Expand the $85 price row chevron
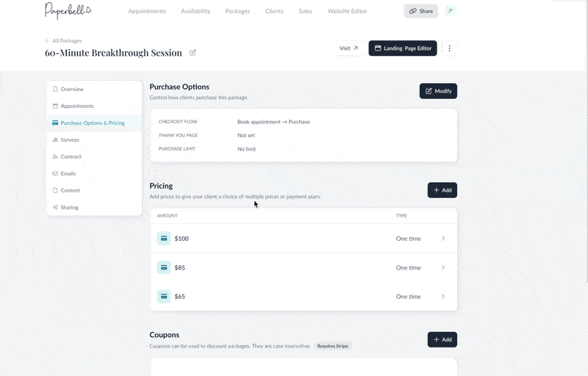This screenshot has width=588, height=376. pos(443,267)
